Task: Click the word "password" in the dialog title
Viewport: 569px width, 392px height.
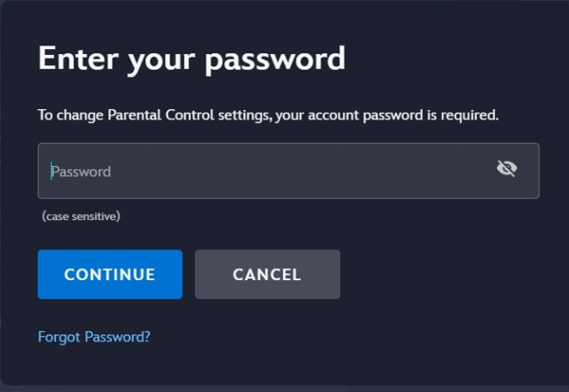Action: pos(275,61)
